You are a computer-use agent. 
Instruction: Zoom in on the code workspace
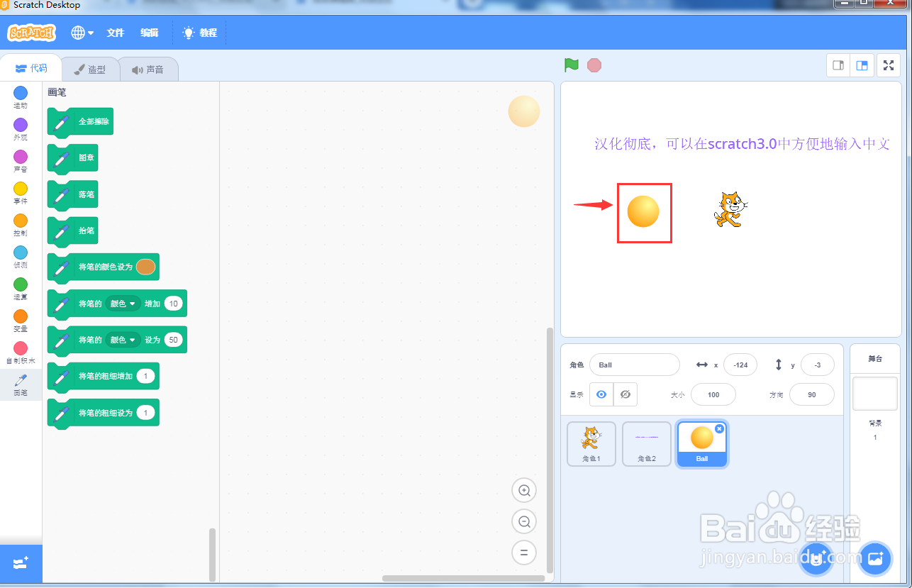(x=523, y=490)
